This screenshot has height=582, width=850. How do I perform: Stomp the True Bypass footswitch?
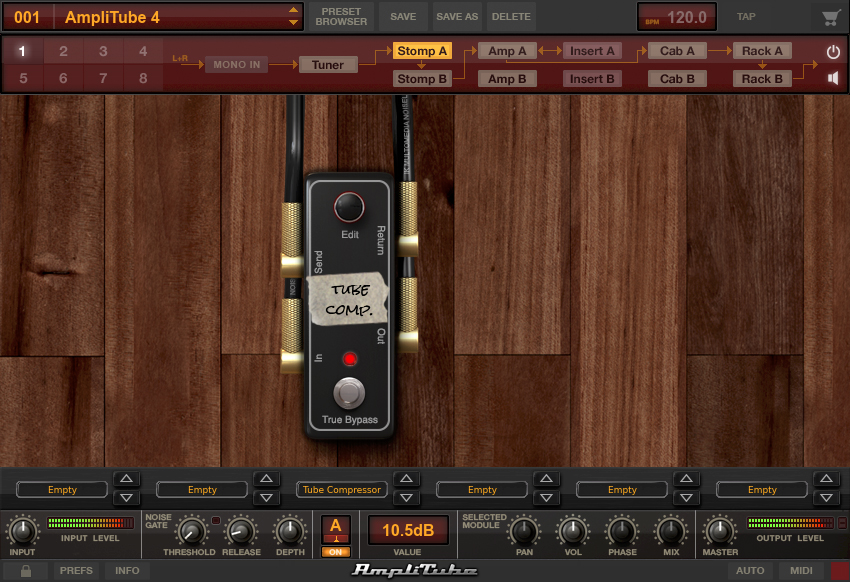tap(349, 393)
